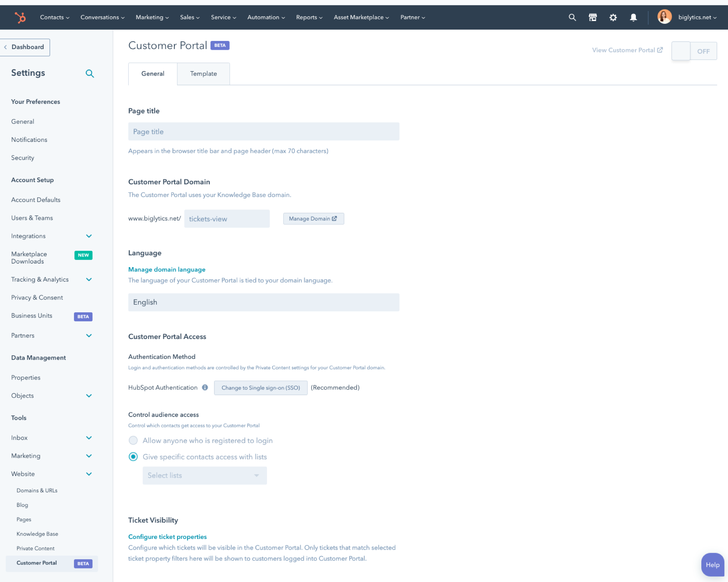This screenshot has height=582, width=728.
Task: Expand the Integrations sidebar menu
Action: pyautogui.click(x=89, y=236)
